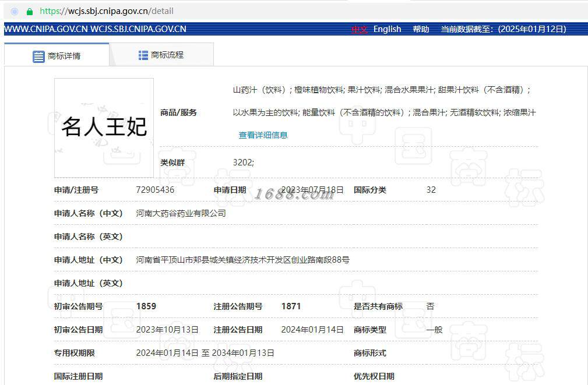Click the preliminary announcement date 2023年10月13日
Screen dimensions: 588x385
click(167, 330)
